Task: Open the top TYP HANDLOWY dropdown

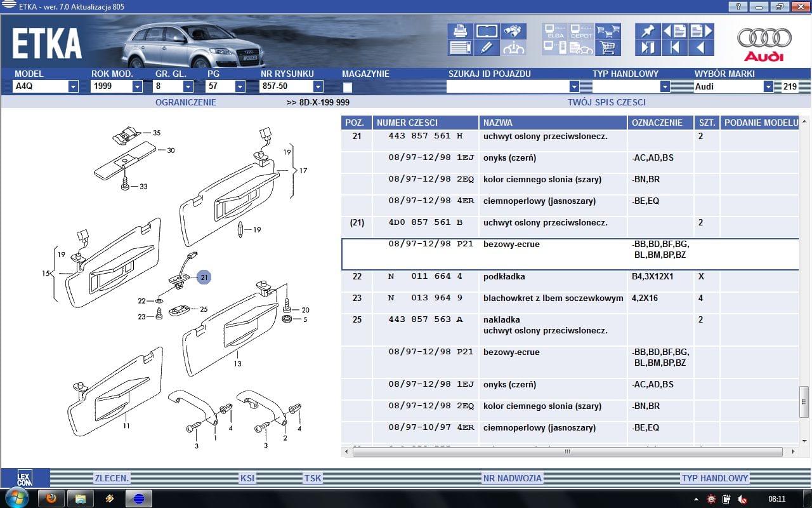Action: tap(665, 86)
